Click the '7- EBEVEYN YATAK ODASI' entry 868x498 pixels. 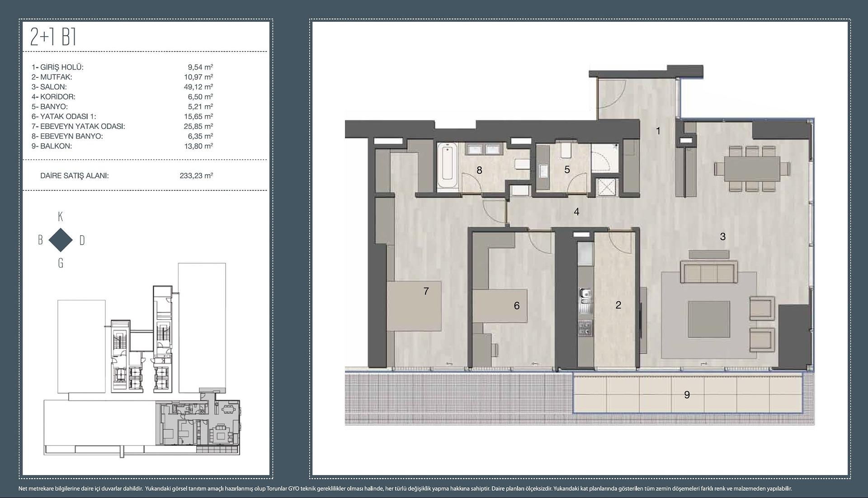[x=78, y=126]
